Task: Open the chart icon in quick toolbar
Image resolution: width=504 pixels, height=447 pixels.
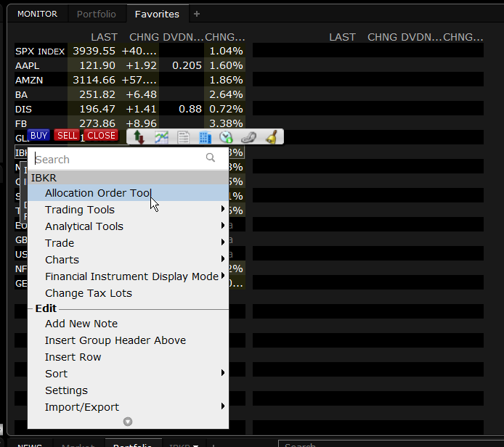Action: tap(162, 137)
